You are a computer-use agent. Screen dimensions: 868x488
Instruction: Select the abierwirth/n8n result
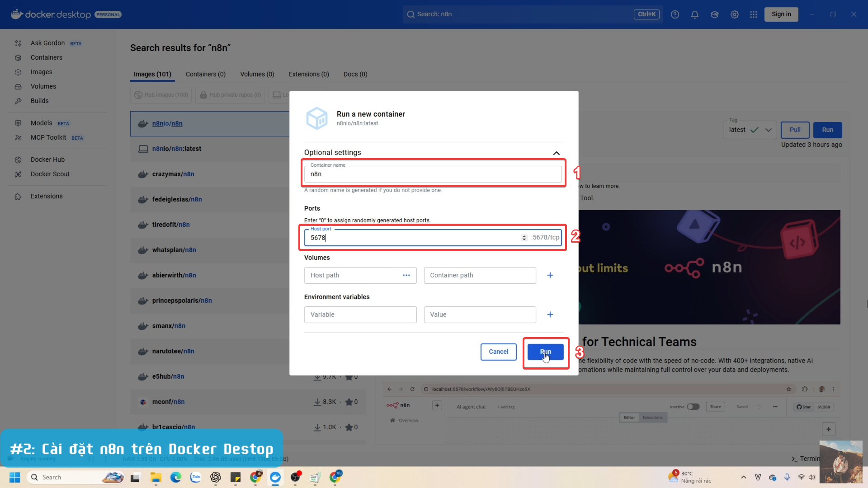click(210, 275)
